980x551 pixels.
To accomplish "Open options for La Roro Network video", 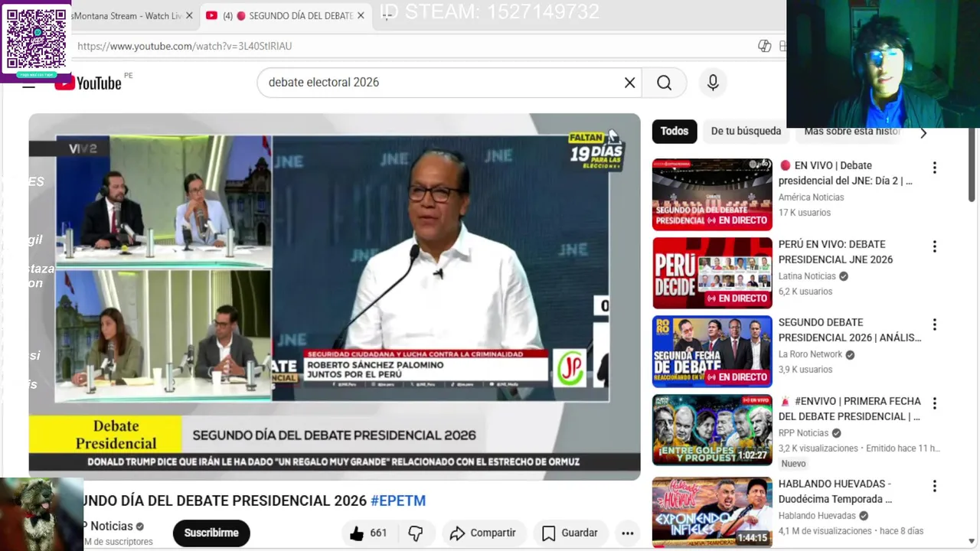I will coord(934,324).
